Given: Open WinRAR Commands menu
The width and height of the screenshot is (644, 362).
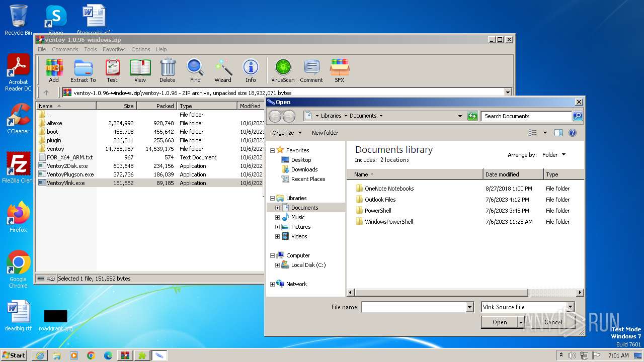Looking at the screenshot, I should pos(65,49).
